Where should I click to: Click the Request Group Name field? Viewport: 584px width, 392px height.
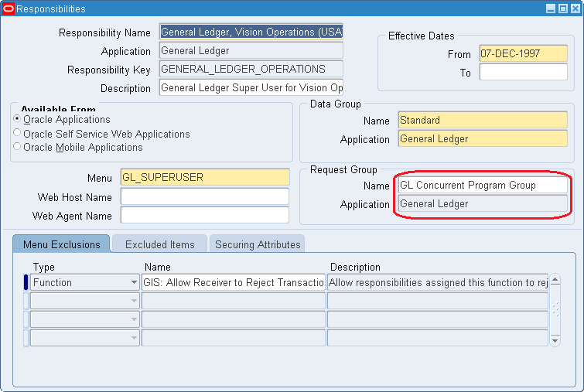click(483, 185)
